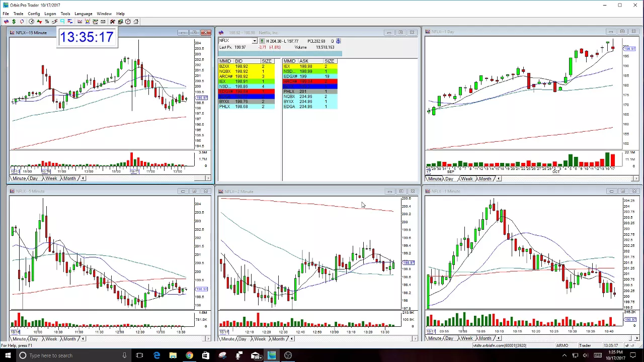Open the Window menu
644x362 pixels.
click(x=104, y=14)
